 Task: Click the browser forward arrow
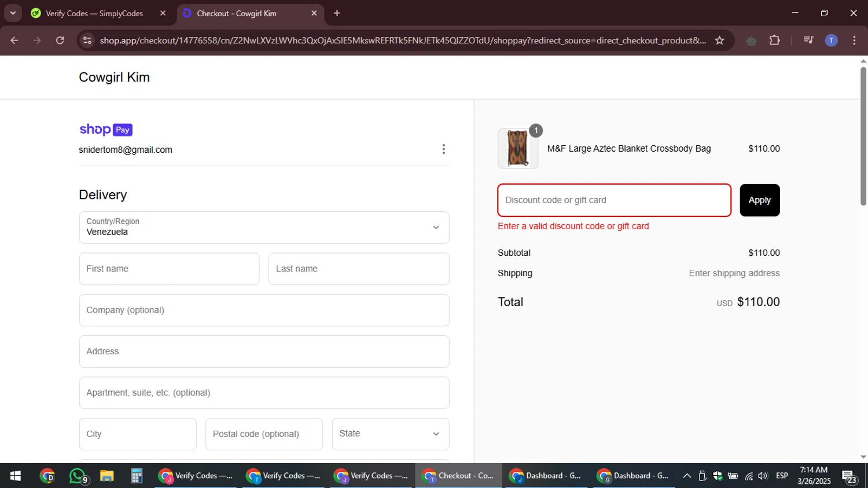[37, 41]
